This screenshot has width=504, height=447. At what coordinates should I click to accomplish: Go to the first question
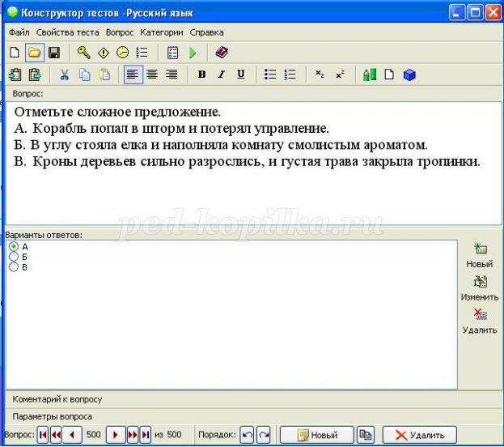43,435
